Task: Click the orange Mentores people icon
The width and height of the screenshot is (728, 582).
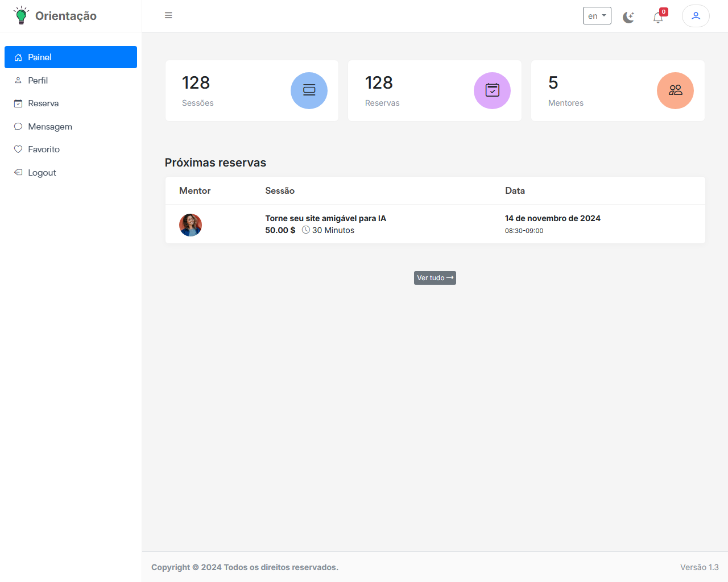Action: coord(675,90)
